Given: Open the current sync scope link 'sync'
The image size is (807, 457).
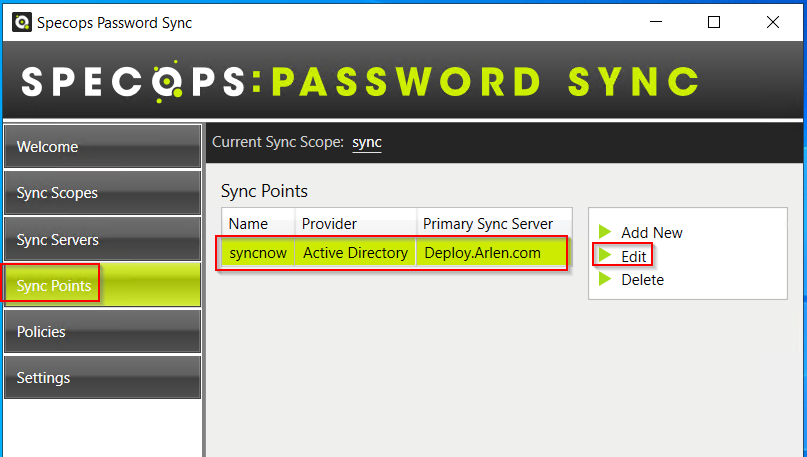Looking at the screenshot, I should pos(367,143).
